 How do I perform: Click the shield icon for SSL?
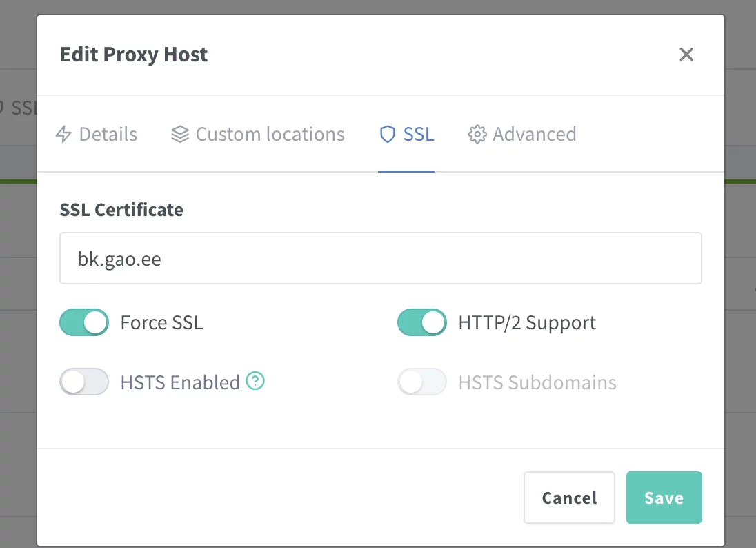(387, 134)
